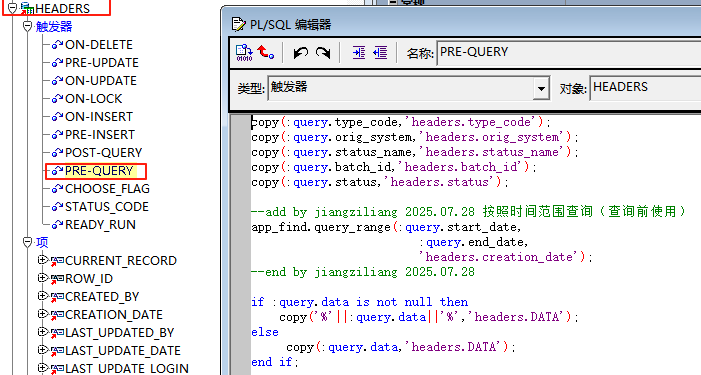Click the PRE-INSERT trigger icon
Viewport: 701px width, 375px height.
57,135
